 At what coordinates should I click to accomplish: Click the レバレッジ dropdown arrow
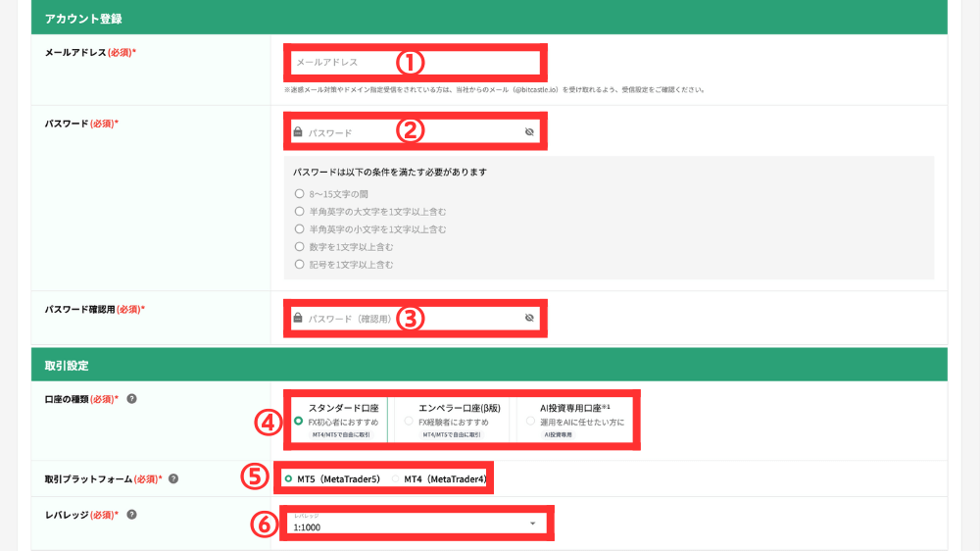tap(532, 524)
